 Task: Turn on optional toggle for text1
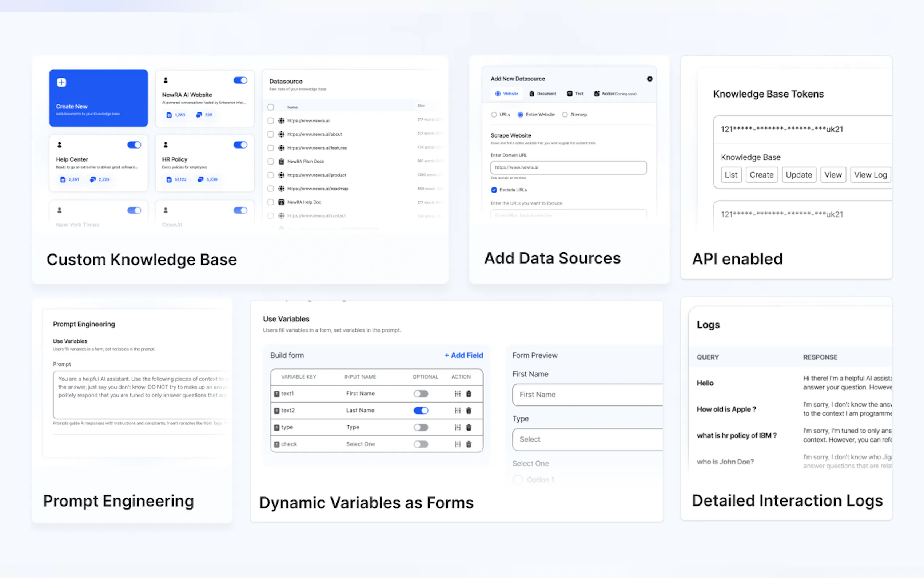pyautogui.click(x=421, y=394)
